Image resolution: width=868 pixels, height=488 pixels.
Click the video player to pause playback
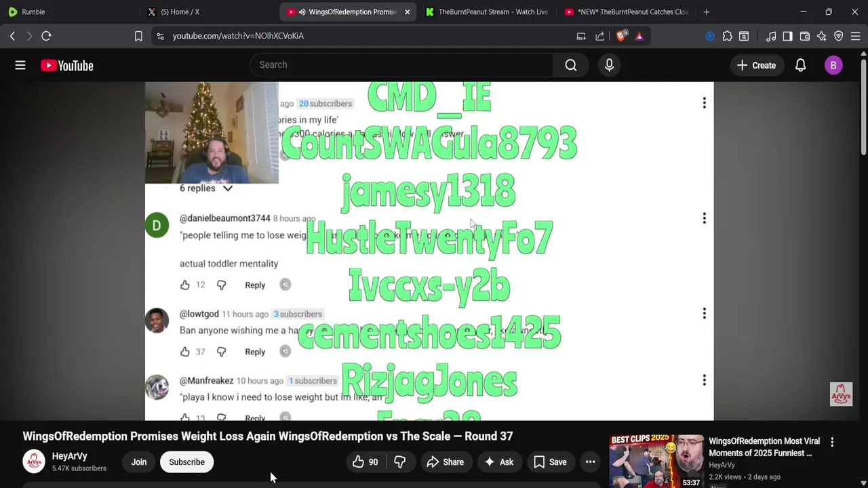(x=429, y=251)
